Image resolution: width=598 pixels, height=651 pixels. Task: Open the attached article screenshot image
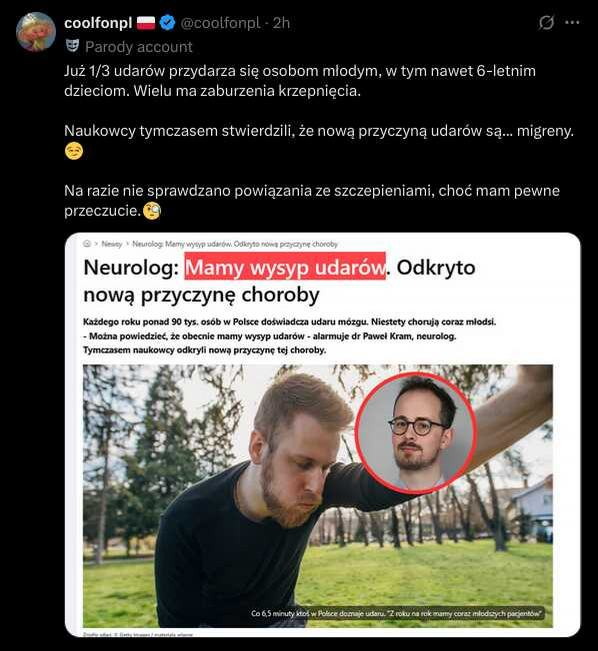click(x=323, y=435)
